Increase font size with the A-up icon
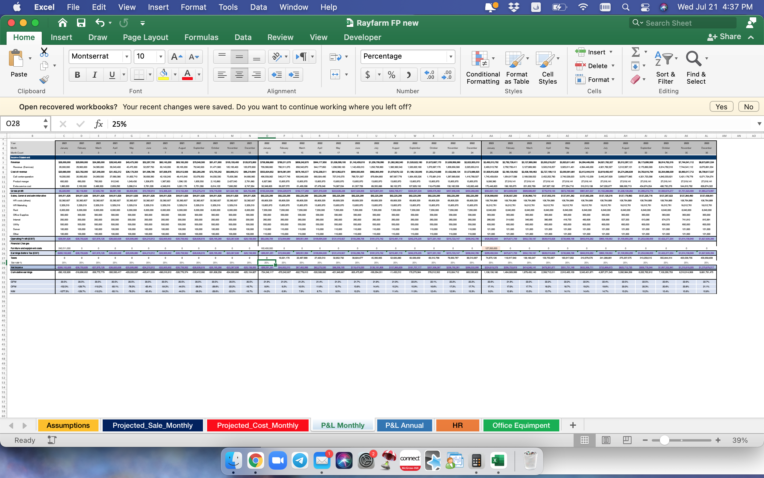The image size is (764, 478). click(176, 57)
